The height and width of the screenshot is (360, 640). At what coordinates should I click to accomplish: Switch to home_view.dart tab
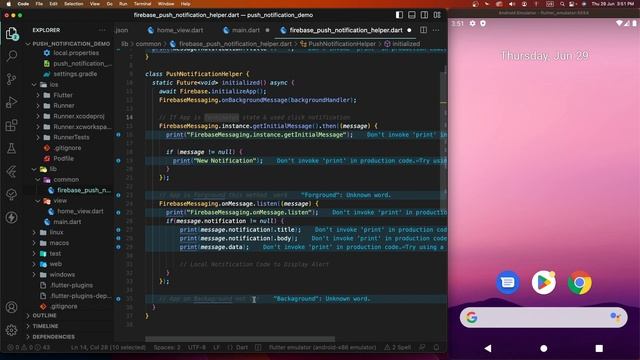tap(176, 30)
